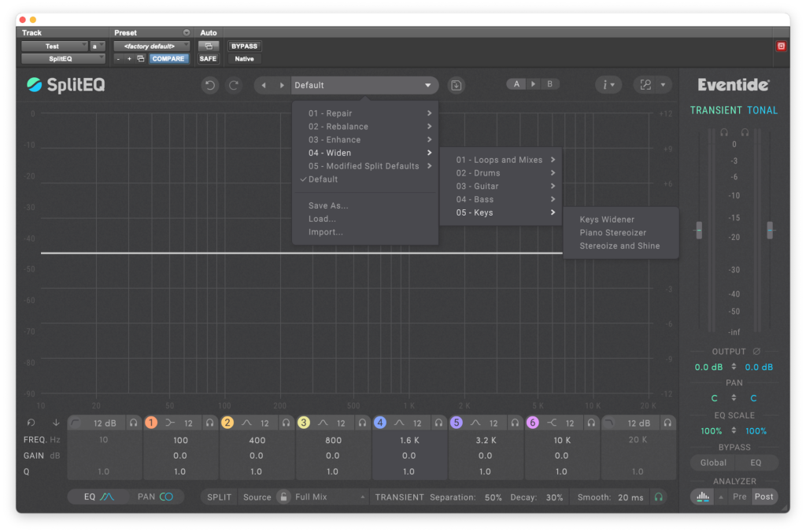Viewport: 806px width, 532px height.
Task: Choose Save As in the preset menu
Action: click(x=327, y=206)
